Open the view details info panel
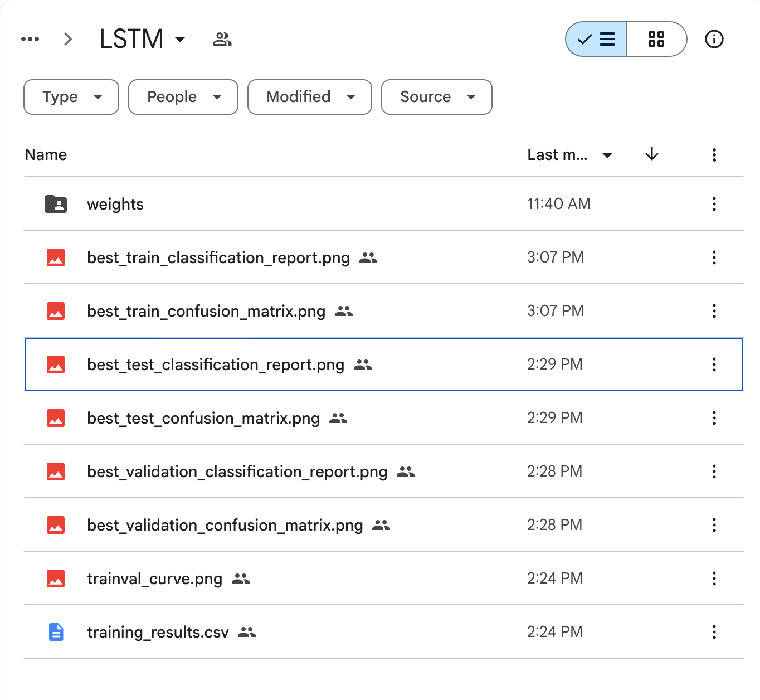This screenshot has width=760, height=700. (714, 39)
